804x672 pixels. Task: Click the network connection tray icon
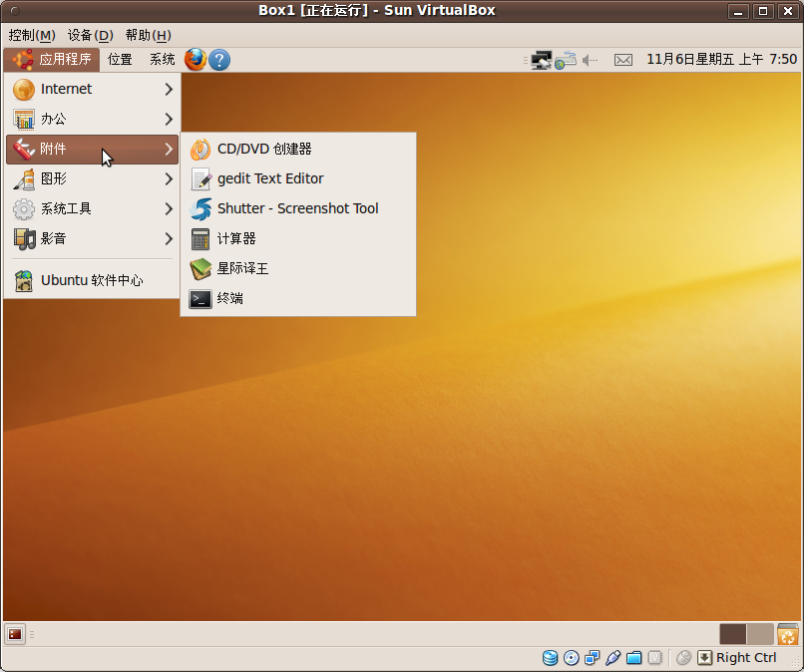point(541,60)
